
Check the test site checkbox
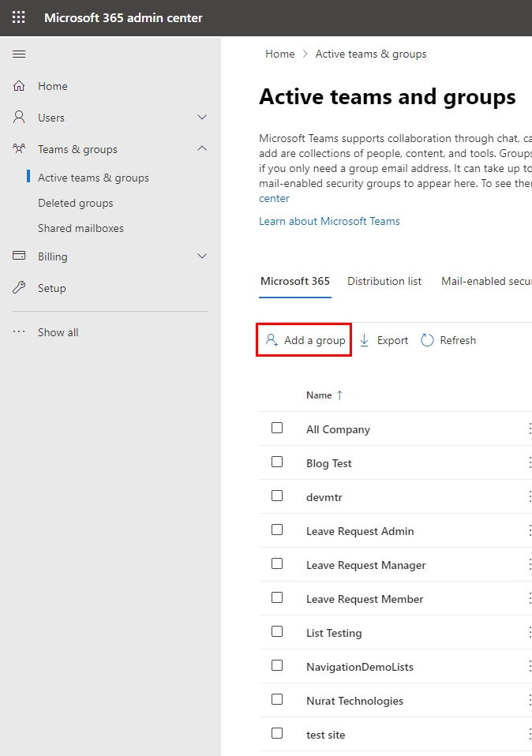pos(277,733)
